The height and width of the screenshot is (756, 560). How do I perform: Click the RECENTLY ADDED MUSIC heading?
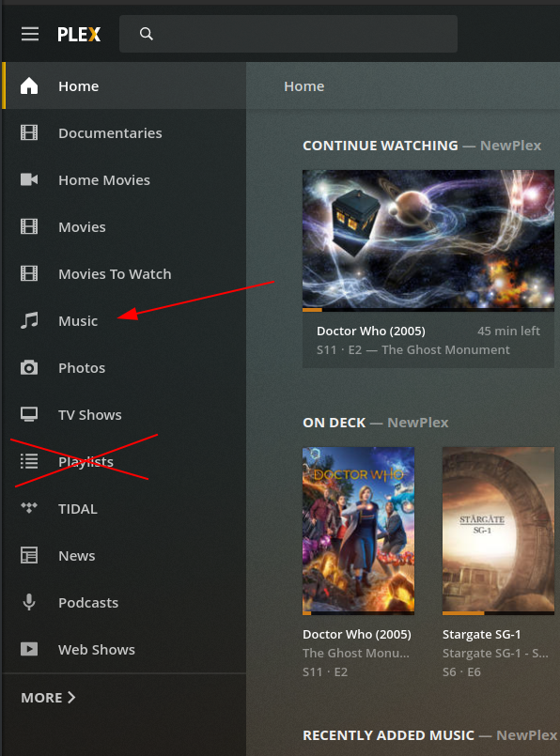click(388, 734)
